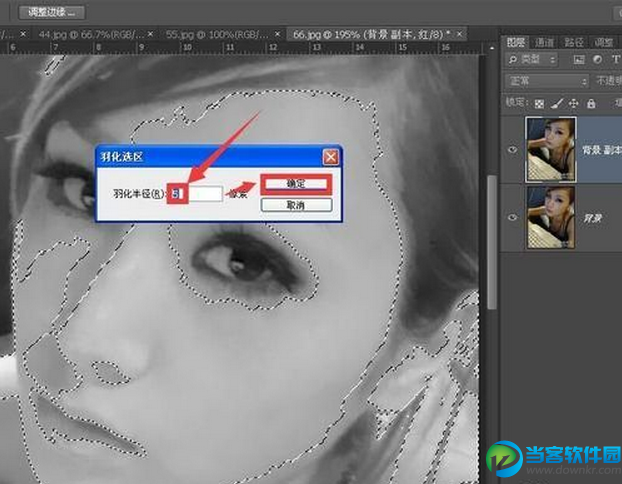The image size is (622, 484).
Task: Click the 背景 副本 layer name
Action: [x=601, y=150]
